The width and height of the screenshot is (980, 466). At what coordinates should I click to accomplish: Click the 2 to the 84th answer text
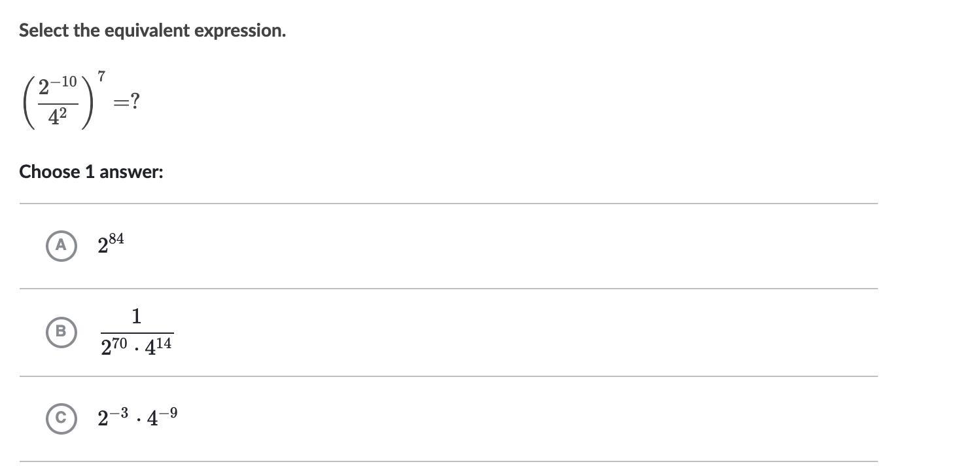pyautogui.click(x=111, y=244)
